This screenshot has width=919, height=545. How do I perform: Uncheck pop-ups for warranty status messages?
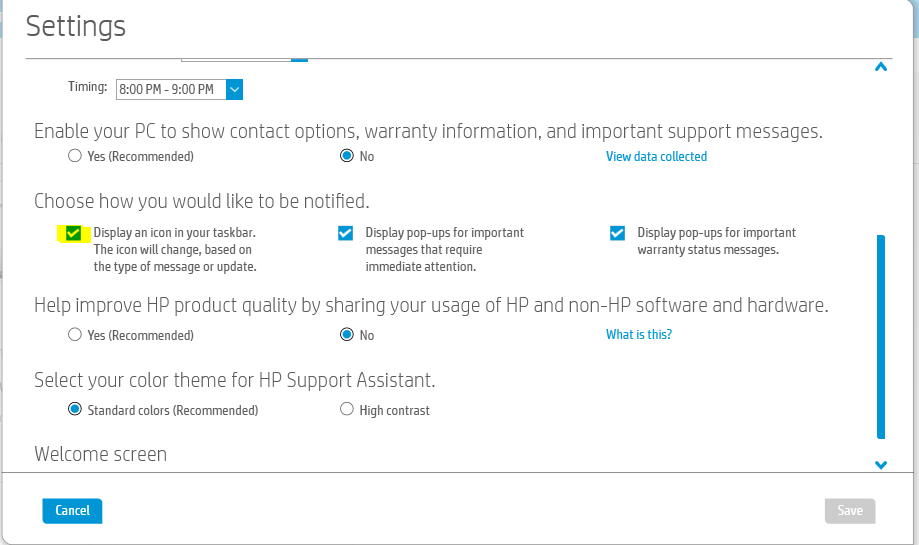(x=617, y=233)
